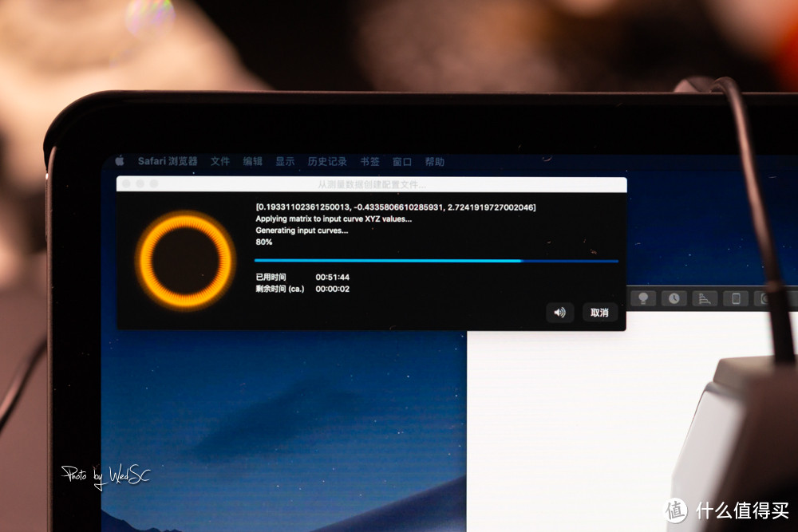Viewport: 798px width, 532px height.
Task: Click the 从测量数据创建配置文件 window title bar
Action: (x=372, y=184)
